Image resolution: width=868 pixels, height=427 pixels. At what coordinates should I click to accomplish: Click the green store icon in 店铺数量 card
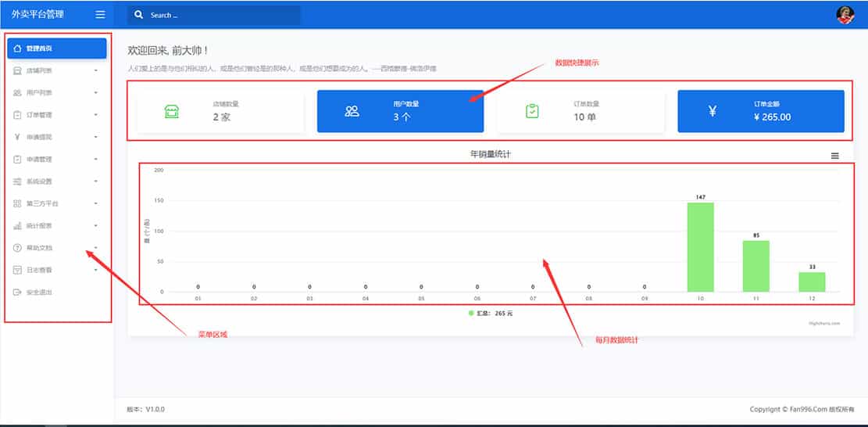click(172, 111)
